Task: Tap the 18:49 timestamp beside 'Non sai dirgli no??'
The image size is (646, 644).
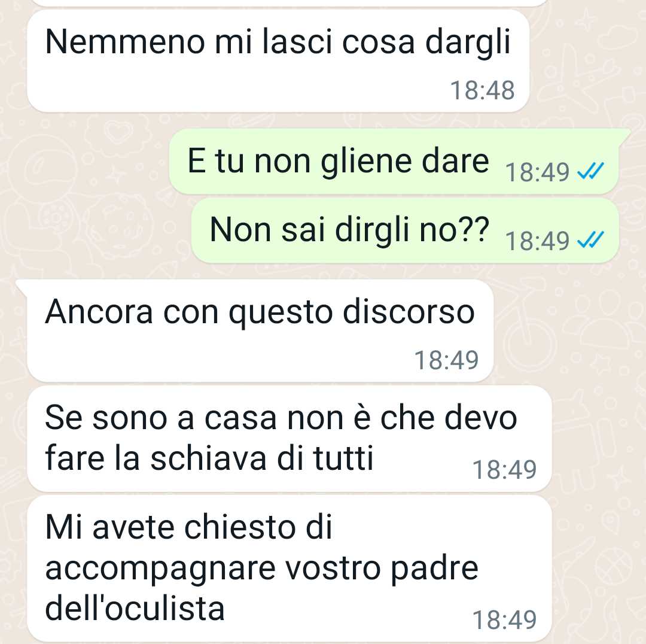Action: coord(537,241)
